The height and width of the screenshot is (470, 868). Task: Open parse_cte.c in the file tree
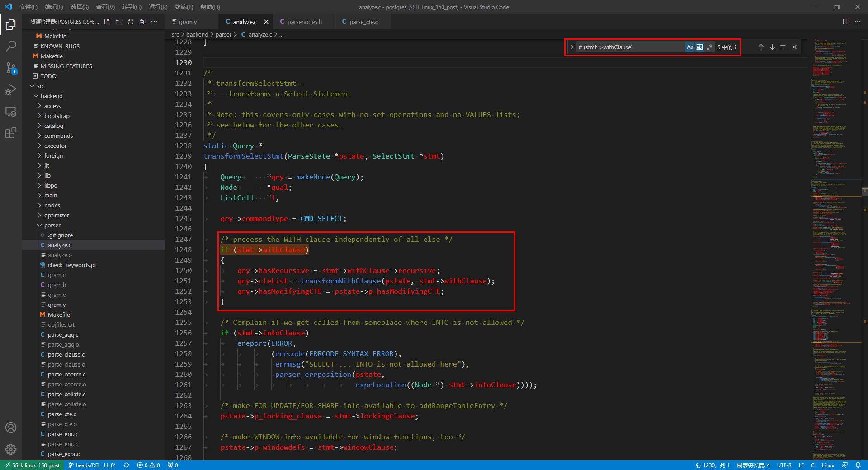click(62, 414)
